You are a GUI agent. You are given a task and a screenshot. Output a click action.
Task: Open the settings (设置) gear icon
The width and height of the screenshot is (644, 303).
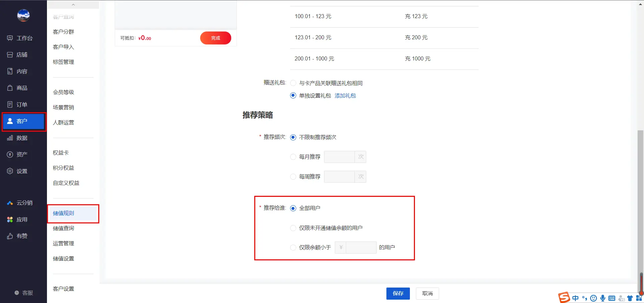[x=10, y=171]
